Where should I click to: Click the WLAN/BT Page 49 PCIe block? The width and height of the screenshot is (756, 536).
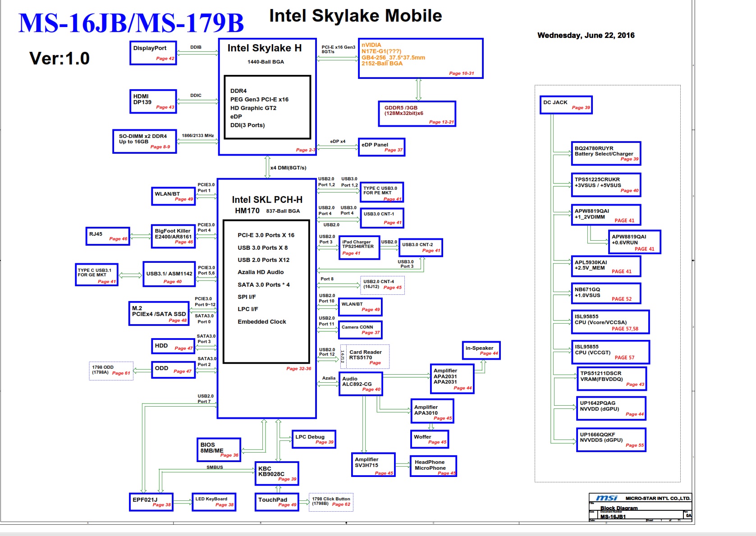click(174, 196)
